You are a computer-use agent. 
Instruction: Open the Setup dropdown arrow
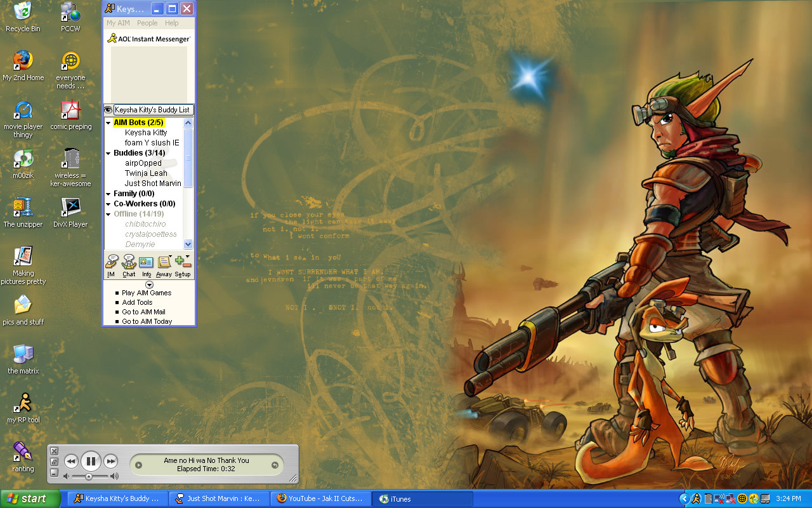click(x=188, y=257)
